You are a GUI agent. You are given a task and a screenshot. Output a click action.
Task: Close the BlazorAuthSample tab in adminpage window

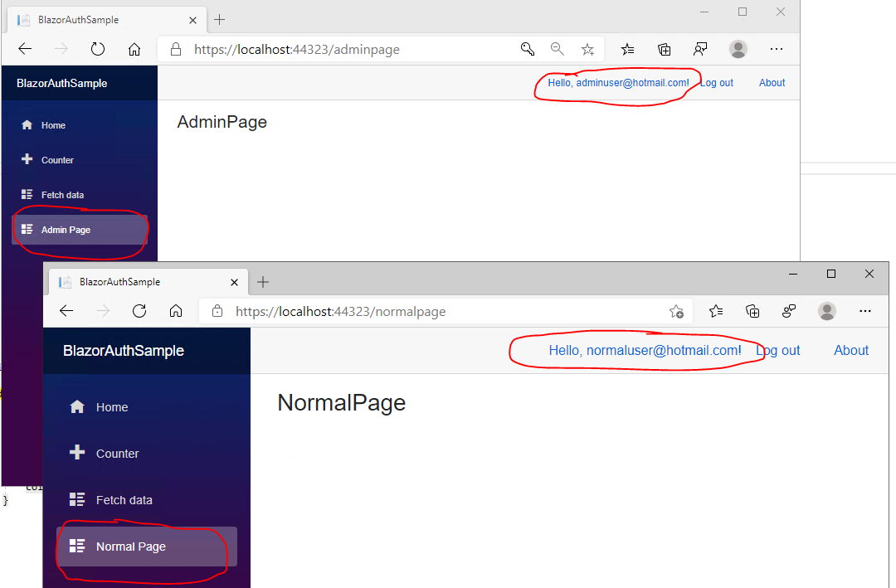pos(192,20)
